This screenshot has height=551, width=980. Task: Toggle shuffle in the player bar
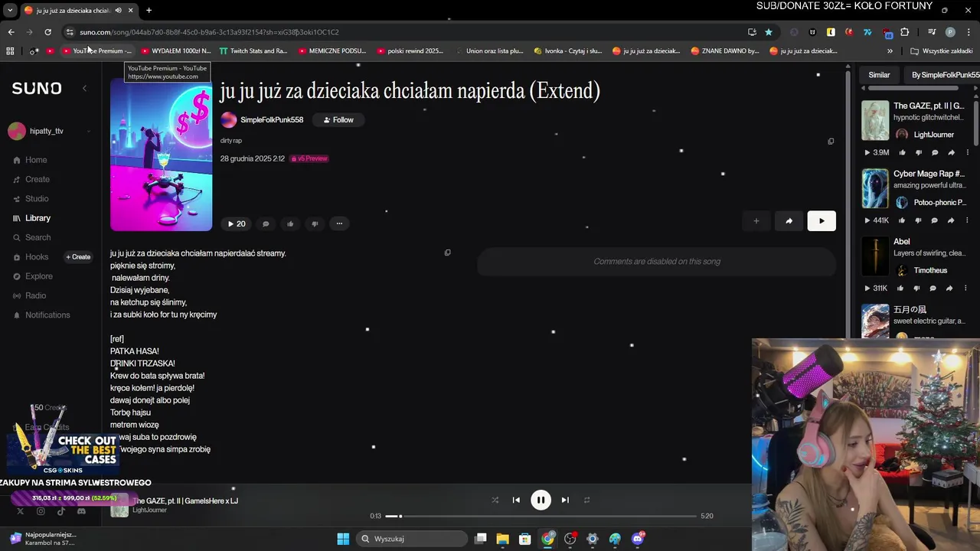[x=495, y=500]
